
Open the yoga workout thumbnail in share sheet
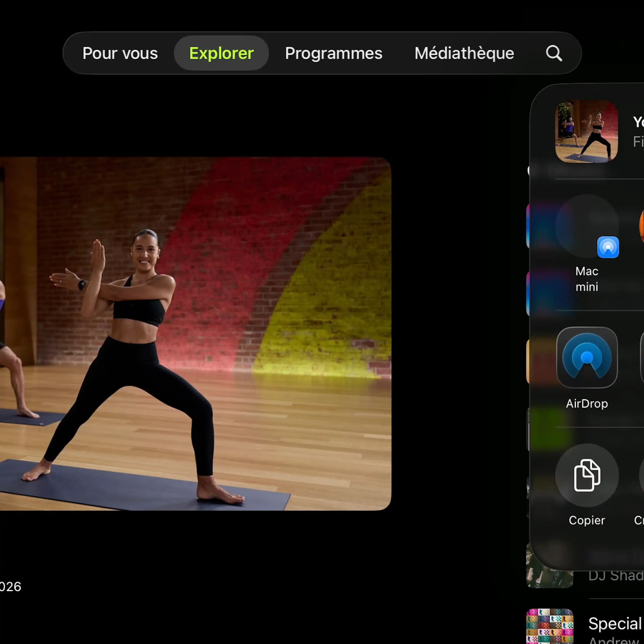click(x=586, y=131)
